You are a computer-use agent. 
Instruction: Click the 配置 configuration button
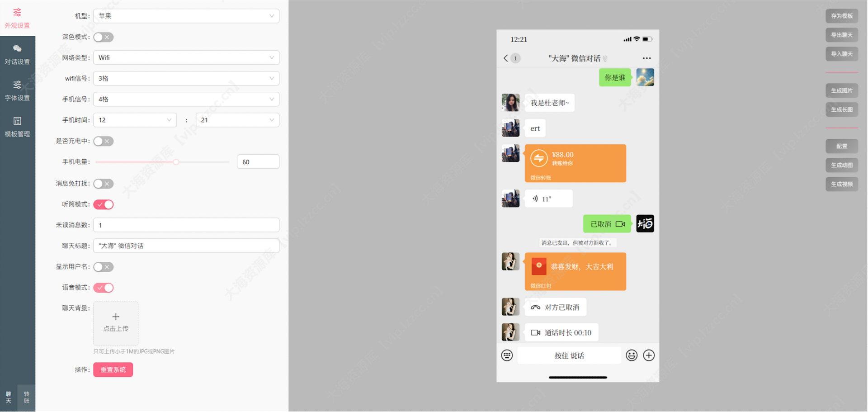tap(842, 146)
